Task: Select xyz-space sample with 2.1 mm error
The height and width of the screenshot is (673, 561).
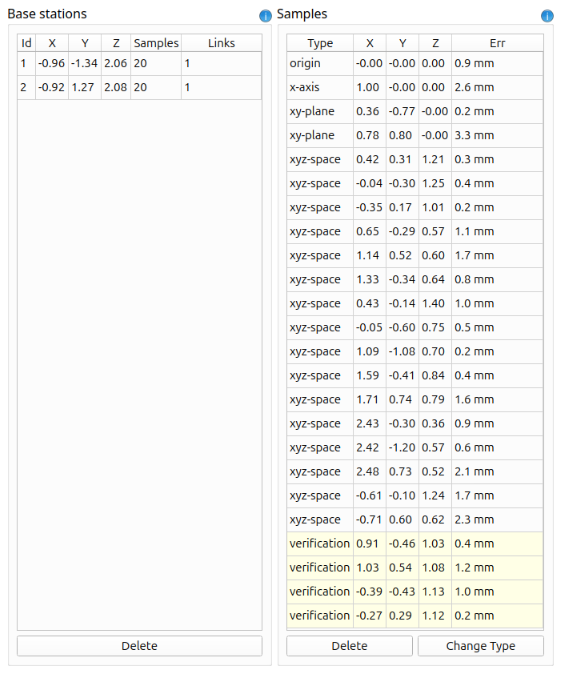Action: (x=415, y=472)
